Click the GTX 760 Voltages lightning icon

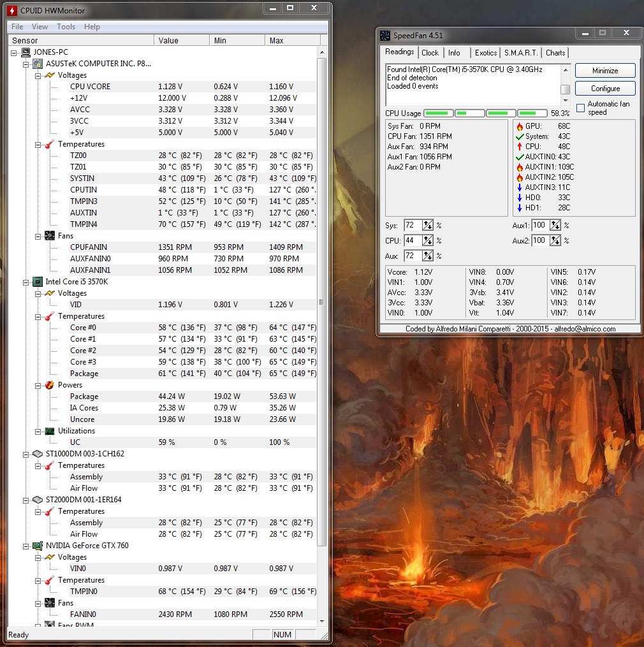[50, 557]
